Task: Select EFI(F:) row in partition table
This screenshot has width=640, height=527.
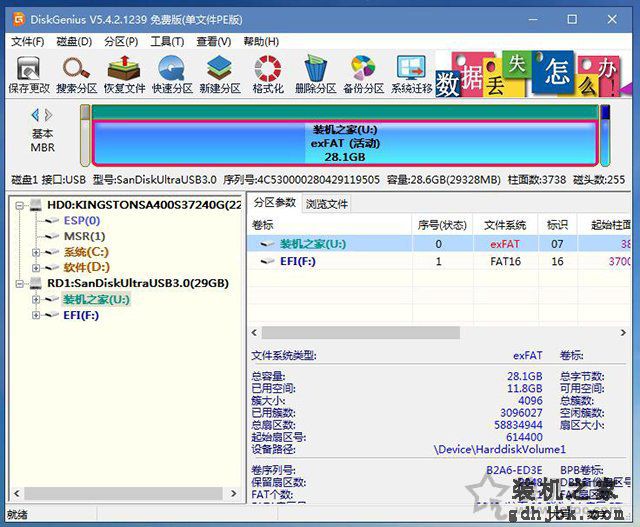Action: click(439, 261)
